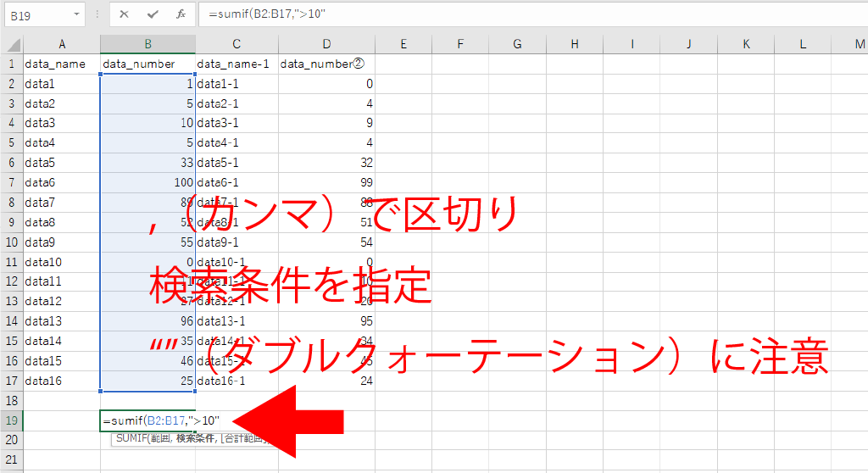Select column D header
The height and width of the screenshot is (473, 868).
pyautogui.click(x=326, y=44)
